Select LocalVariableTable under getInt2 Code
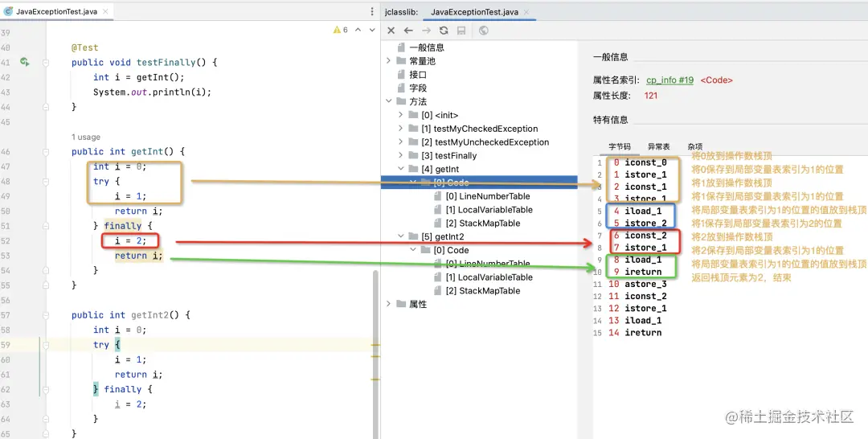This screenshot has height=439, width=868. tap(489, 277)
